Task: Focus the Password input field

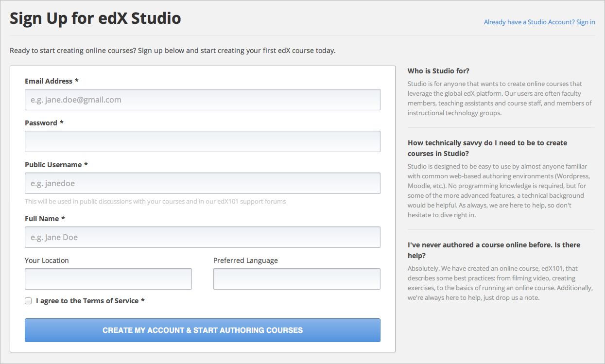Action: tap(202, 141)
